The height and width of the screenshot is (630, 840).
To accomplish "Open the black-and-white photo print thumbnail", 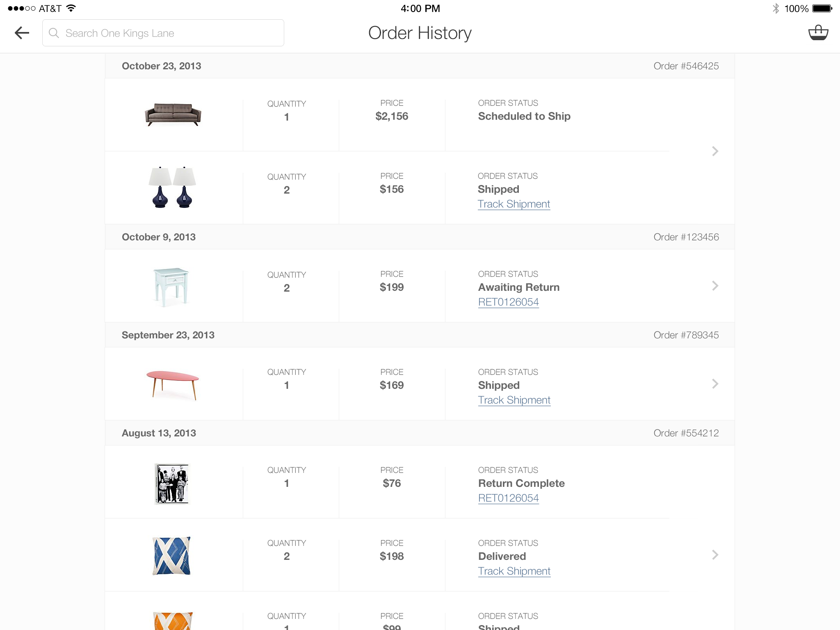I will click(172, 484).
